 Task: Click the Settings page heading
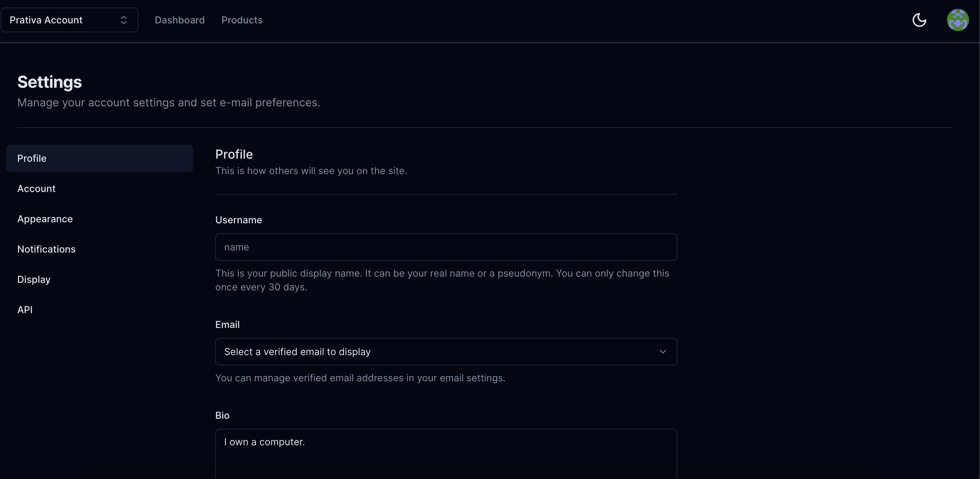coord(50,82)
